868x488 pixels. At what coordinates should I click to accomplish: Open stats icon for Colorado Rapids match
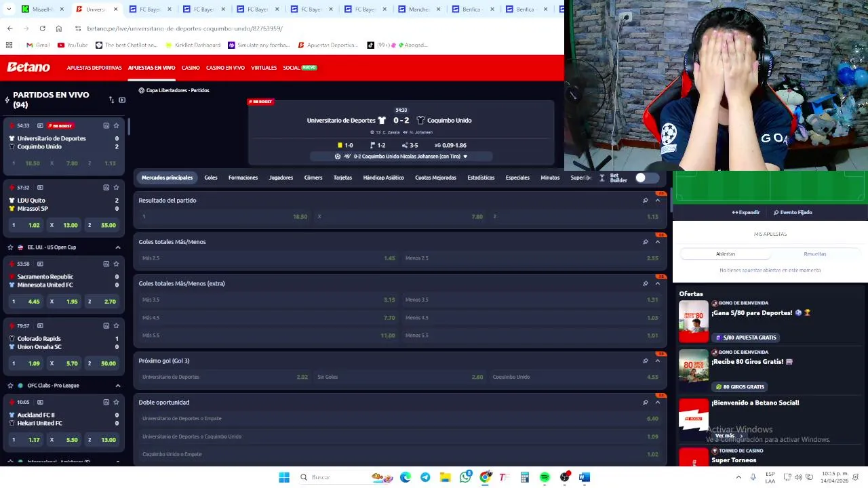pyautogui.click(x=106, y=325)
